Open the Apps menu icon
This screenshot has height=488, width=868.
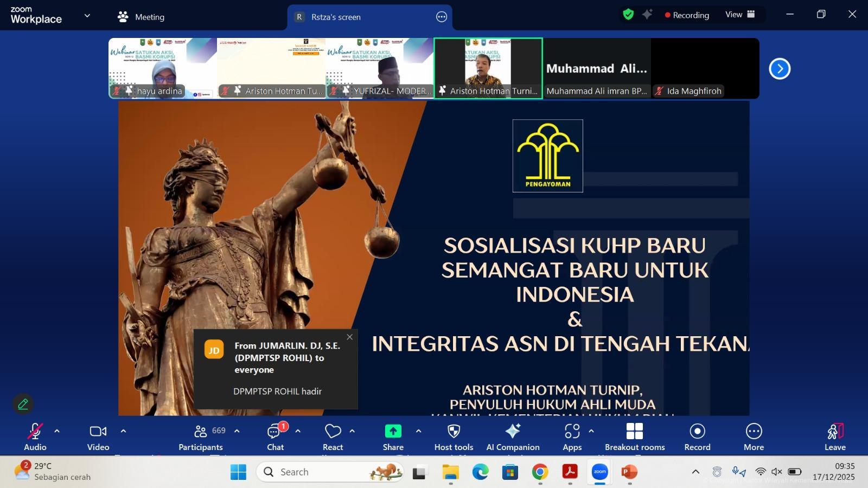572,437
